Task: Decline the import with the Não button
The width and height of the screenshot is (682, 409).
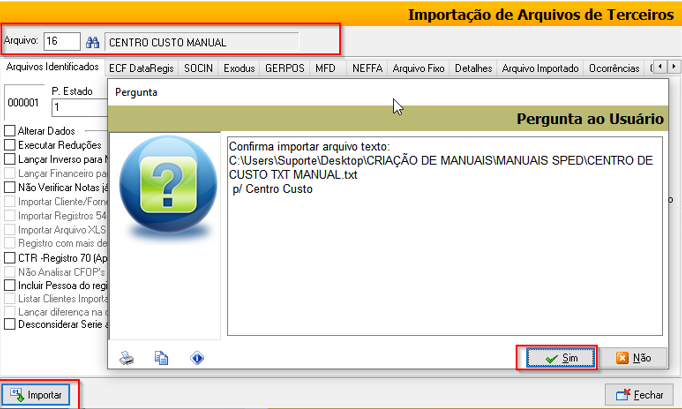Action: 634,357
